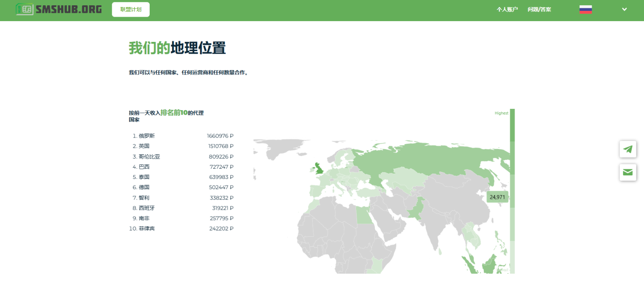Select the Russian flag language icon

pos(585,10)
